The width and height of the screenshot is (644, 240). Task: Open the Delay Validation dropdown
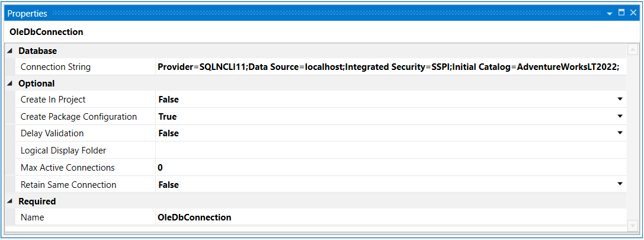pyautogui.click(x=620, y=133)
